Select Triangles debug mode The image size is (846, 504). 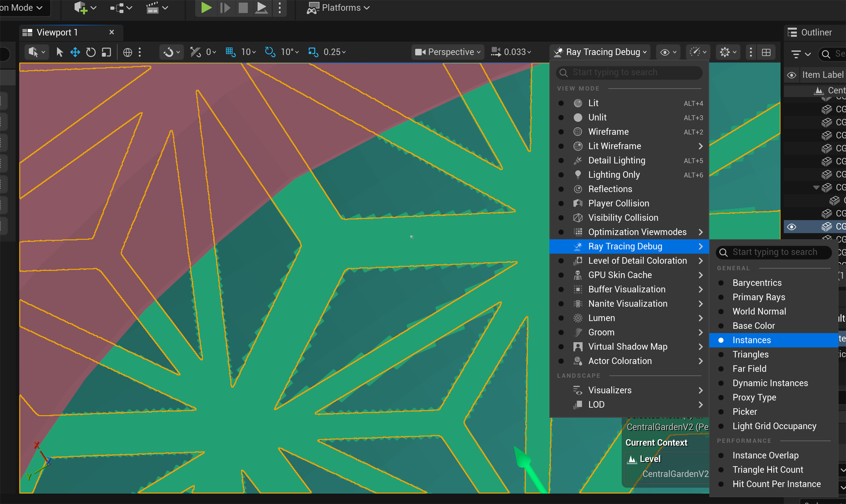[774, 354]
